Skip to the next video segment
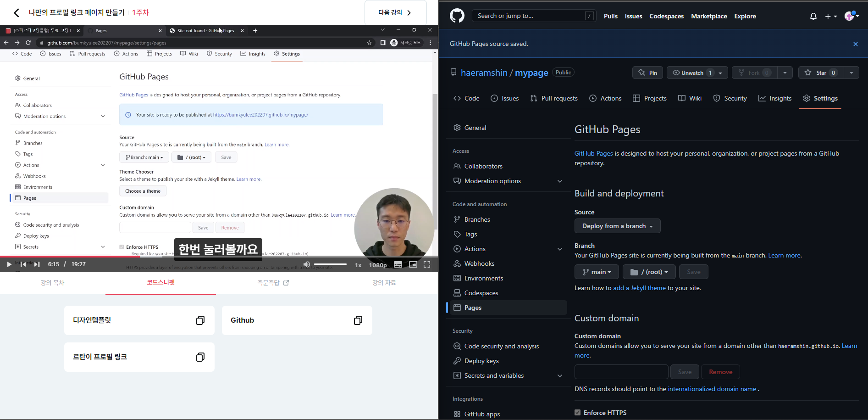The height and width of the screenshot is (420, 868). 37,264
